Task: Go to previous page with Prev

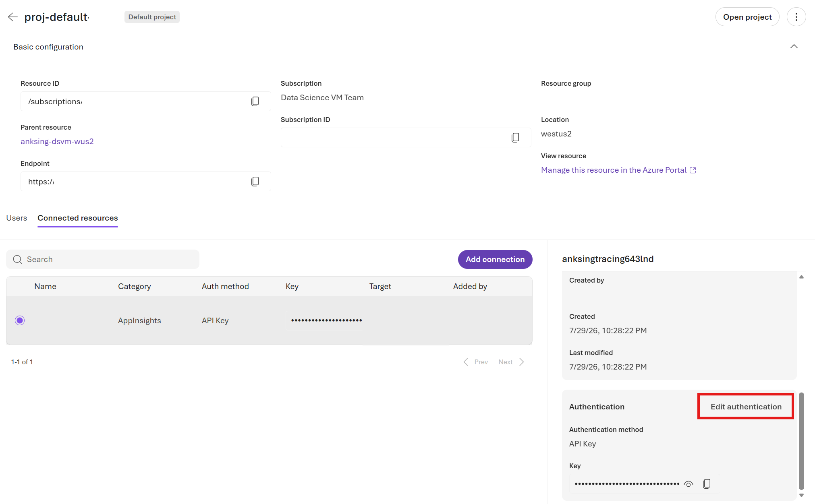Action: (x=476, y=362)
